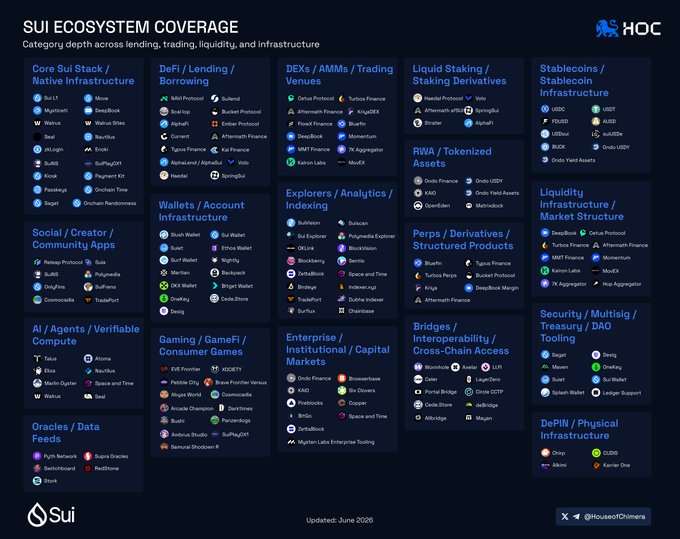The width and height of the screenshot is (680, 539).
Task: Click the Six Clovers icon
Action: click(x=342, y=390)
